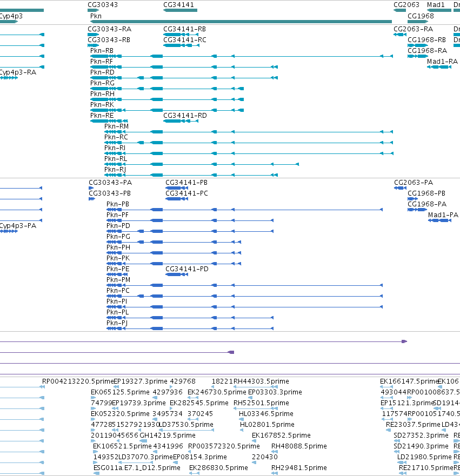Select protein Pkn-PI label
Image resolution: width=460 pixels, height=476 pixels.
pyautogui.click(x=117, y=301)
